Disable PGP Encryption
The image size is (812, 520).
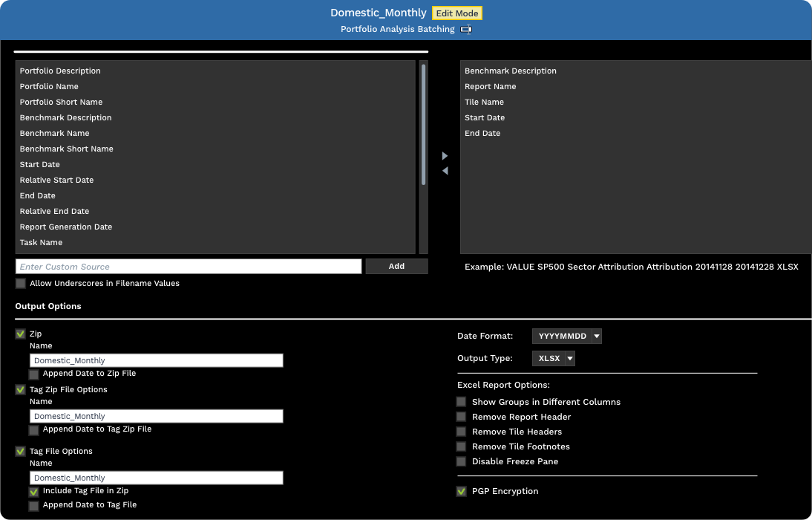point(461,491)
